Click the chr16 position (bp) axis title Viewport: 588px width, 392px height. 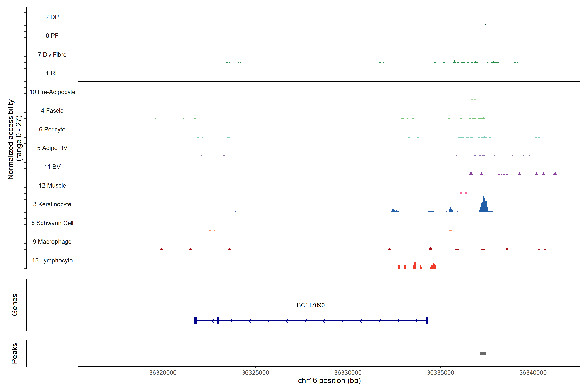click(x=329, y=381)
